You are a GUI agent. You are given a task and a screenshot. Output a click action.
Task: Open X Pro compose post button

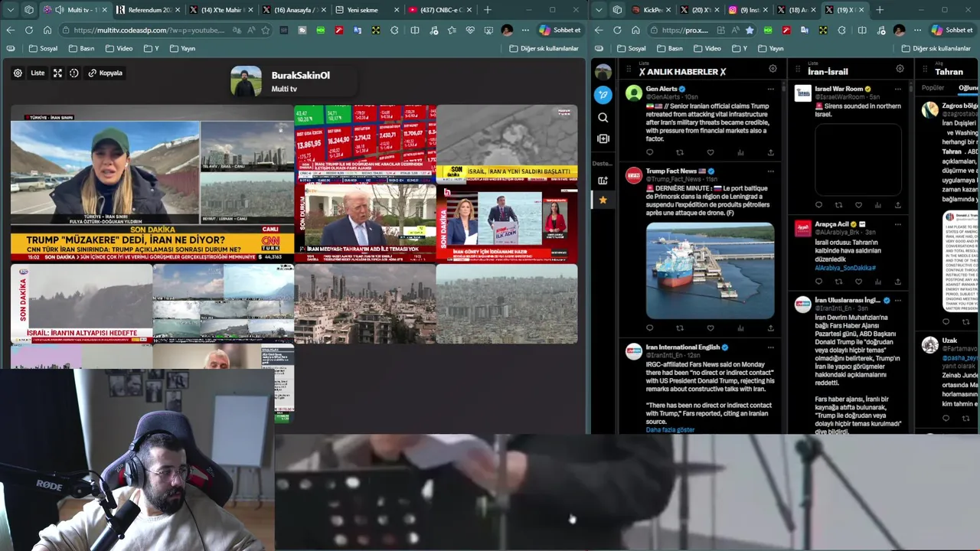coord(603,95)
